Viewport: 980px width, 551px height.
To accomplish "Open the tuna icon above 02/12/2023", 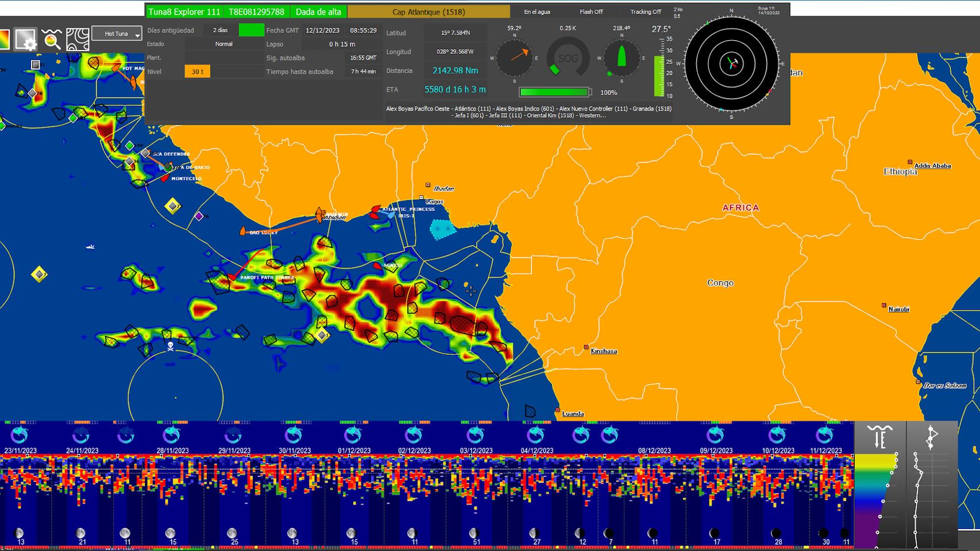I will point(414,435).
